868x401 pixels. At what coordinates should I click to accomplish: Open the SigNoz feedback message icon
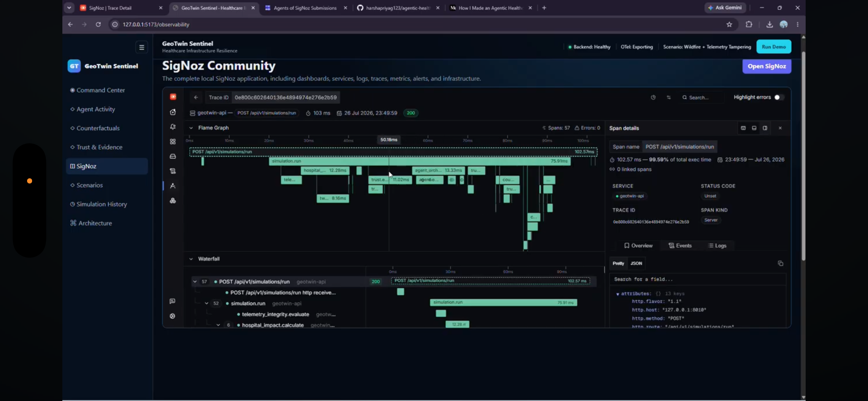point(172,301)
